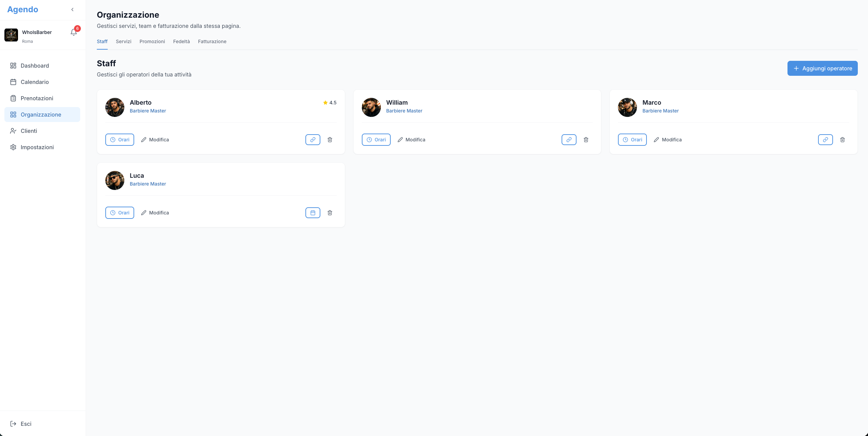This screenshot has width=868, height=436.
Task: Open Orari for Alberto
Action: click(x=120, y=140)
